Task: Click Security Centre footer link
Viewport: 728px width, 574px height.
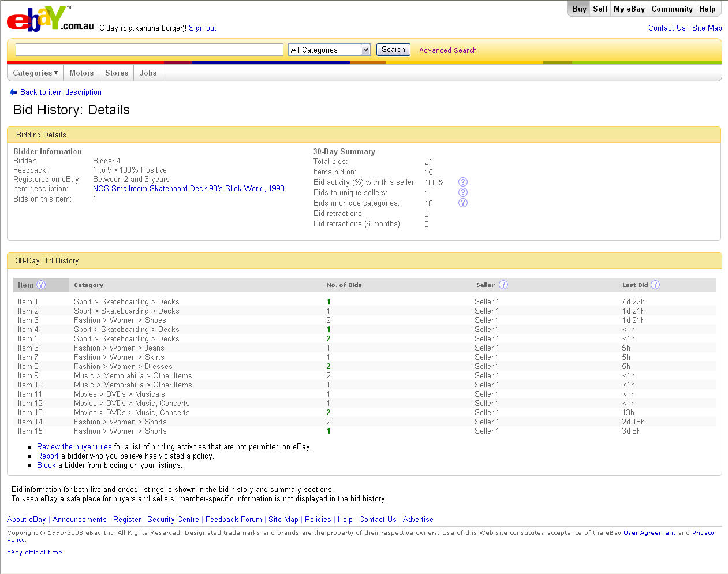Action: point(173,520)
